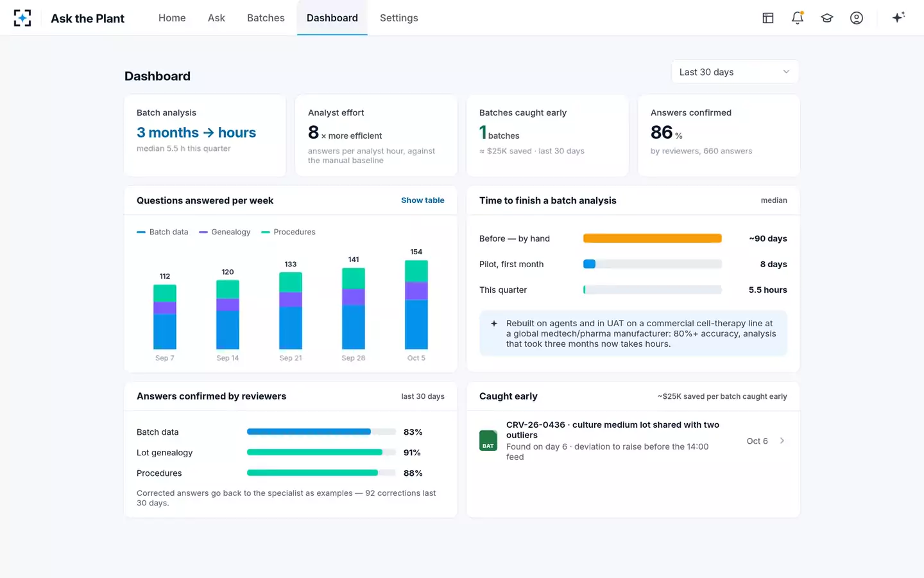Click the Questions answered per week heading
924x578 pixels.
pyautogui.click(x=205, y=200)
